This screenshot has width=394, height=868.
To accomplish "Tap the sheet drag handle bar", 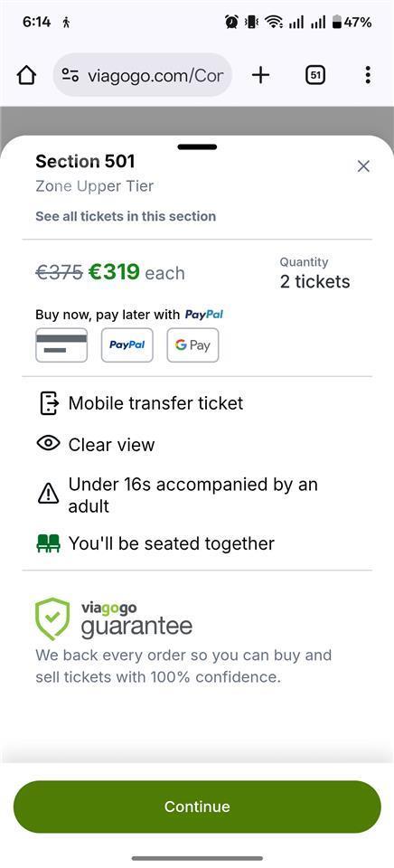I will (197, 146).
